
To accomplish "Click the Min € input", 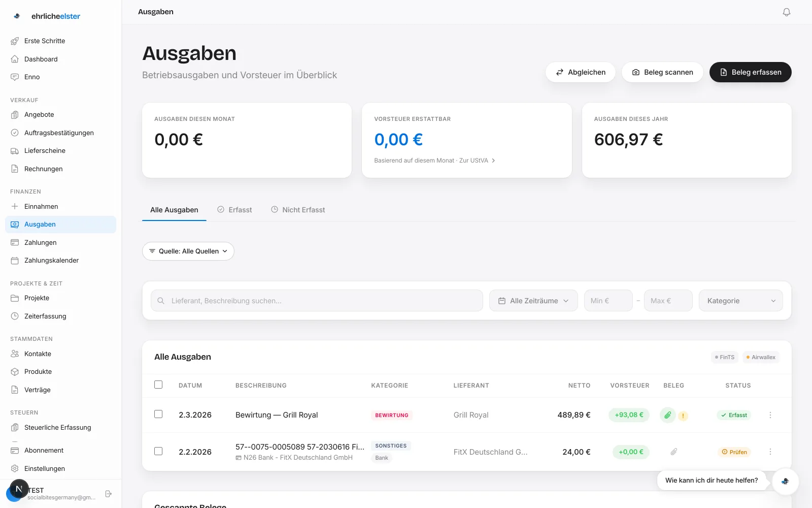I will [608, 301].
